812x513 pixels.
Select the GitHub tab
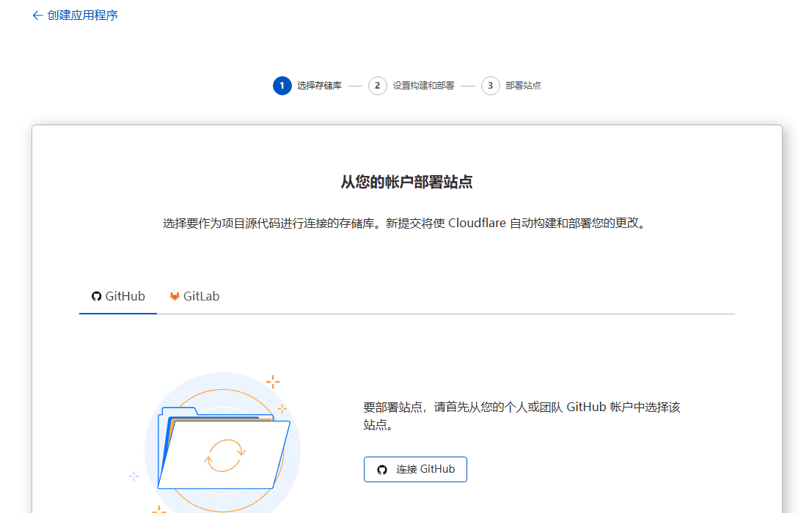[117, 296]
